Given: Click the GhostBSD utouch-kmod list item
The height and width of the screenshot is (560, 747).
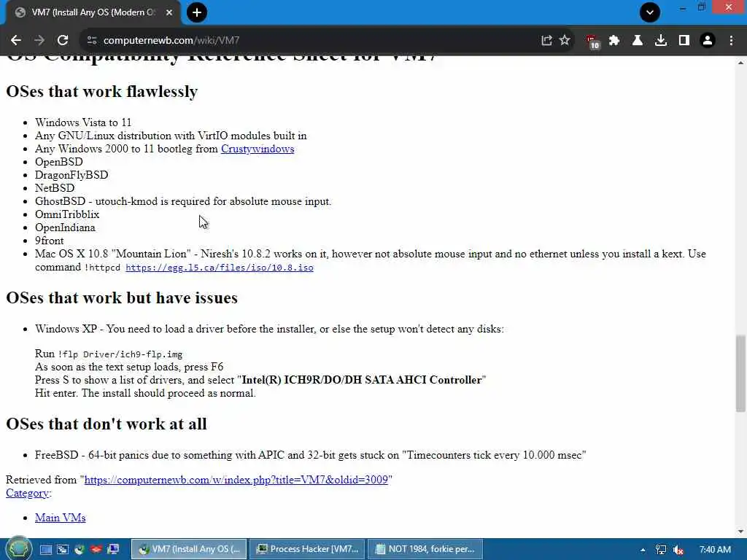Looking at the screenshot, I should pos(183,201).
